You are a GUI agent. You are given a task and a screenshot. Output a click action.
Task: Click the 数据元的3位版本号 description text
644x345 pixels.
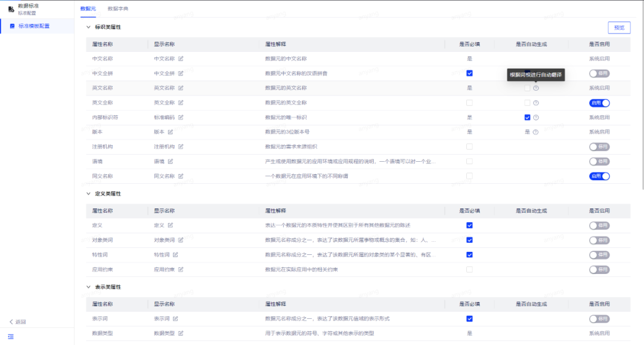[287, 132]
